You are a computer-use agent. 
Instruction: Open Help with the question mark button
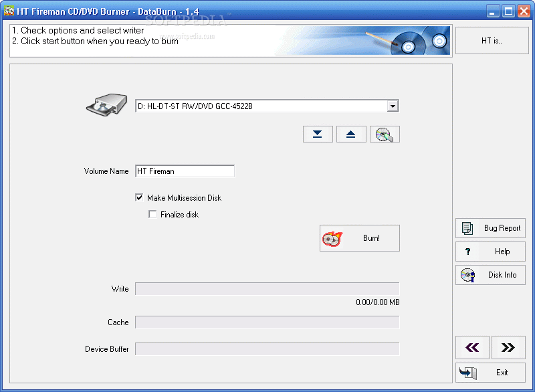click(x=490, y=252)
